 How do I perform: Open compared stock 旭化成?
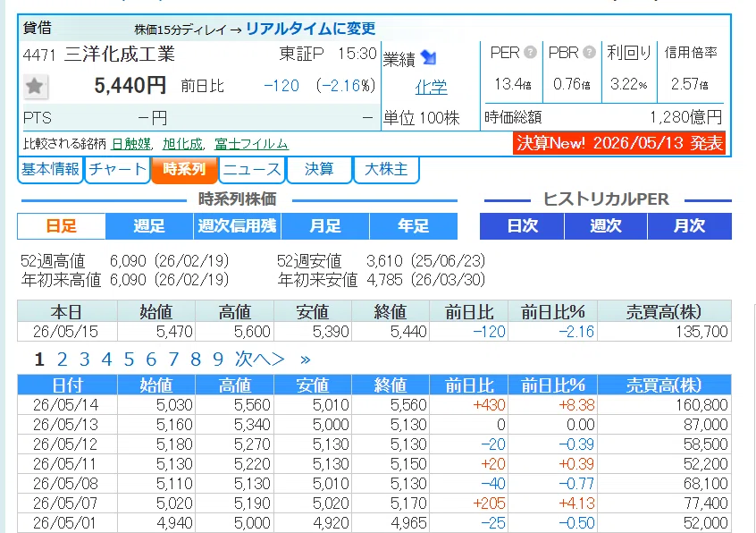182,144
